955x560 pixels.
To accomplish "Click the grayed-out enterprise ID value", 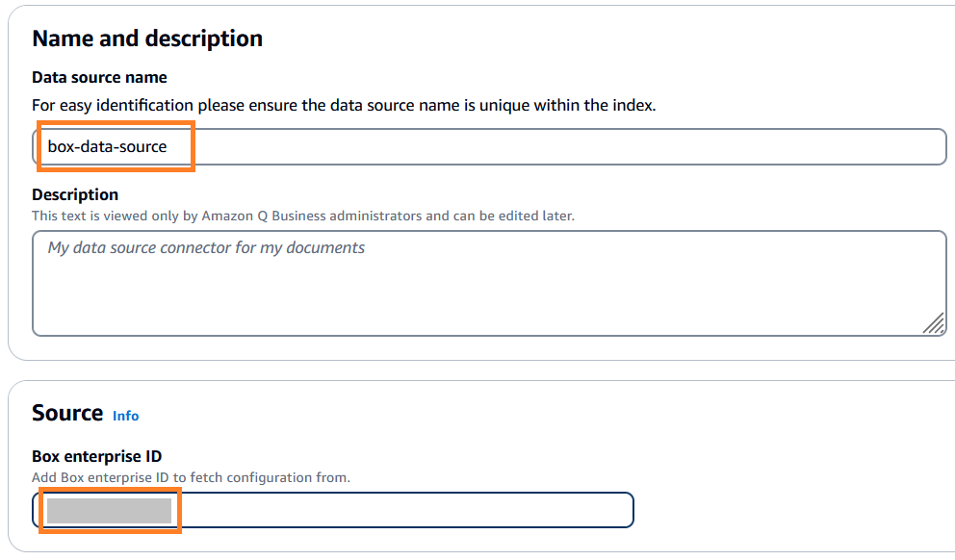I will click(x=109, y=510).
